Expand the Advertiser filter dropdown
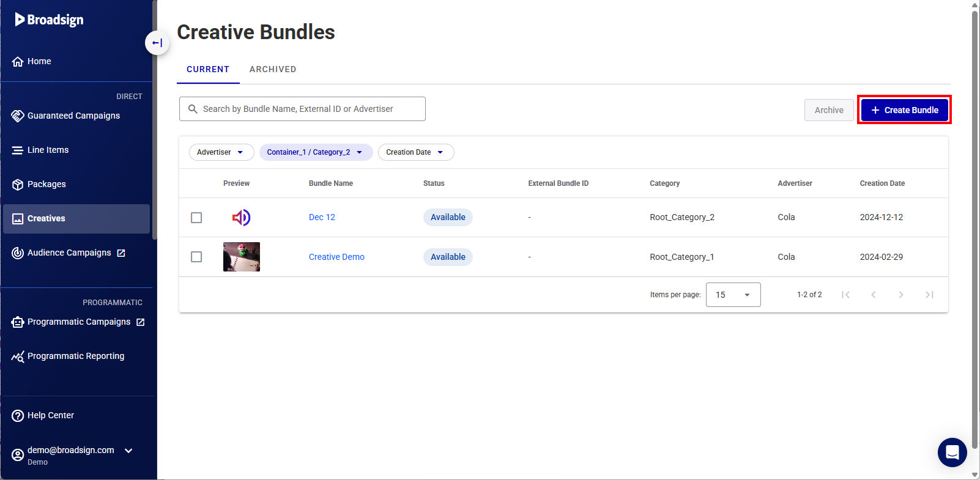This screenshot has height=480, width=980. pos(221,152)
